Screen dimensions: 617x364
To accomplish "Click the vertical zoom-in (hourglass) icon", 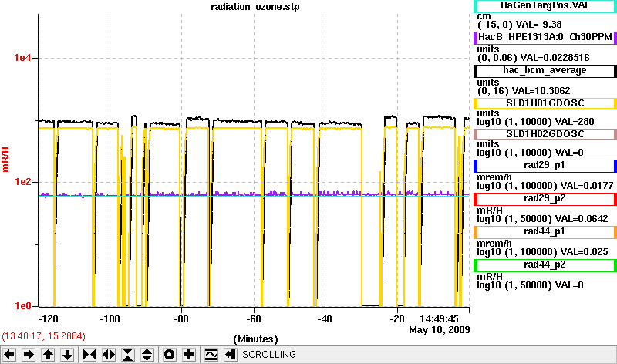I will pos(128,355).
